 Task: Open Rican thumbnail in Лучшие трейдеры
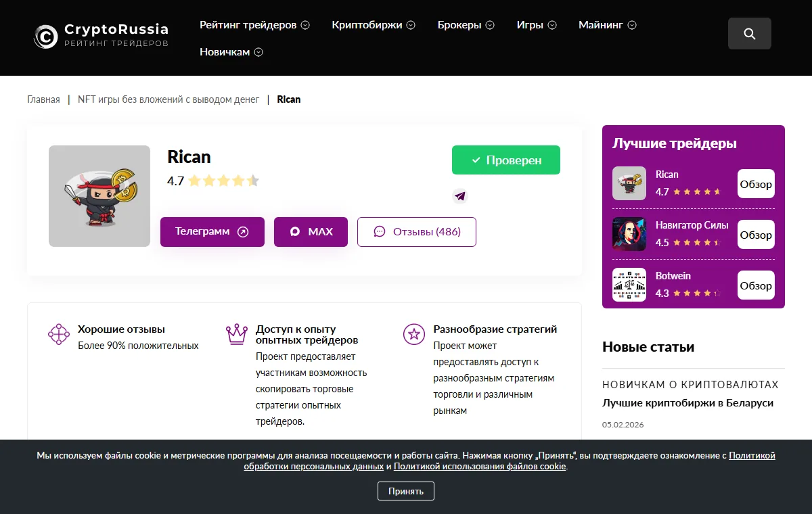point(629,183)
